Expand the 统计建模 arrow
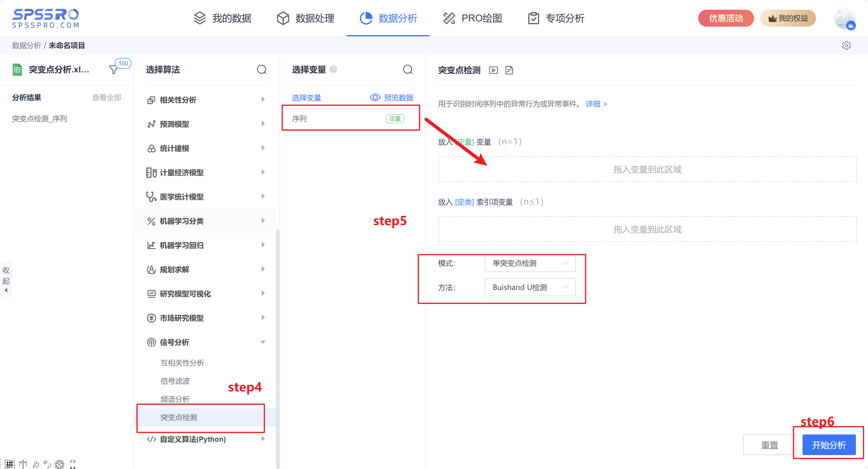Screen dimensions: 868x469 263,148
